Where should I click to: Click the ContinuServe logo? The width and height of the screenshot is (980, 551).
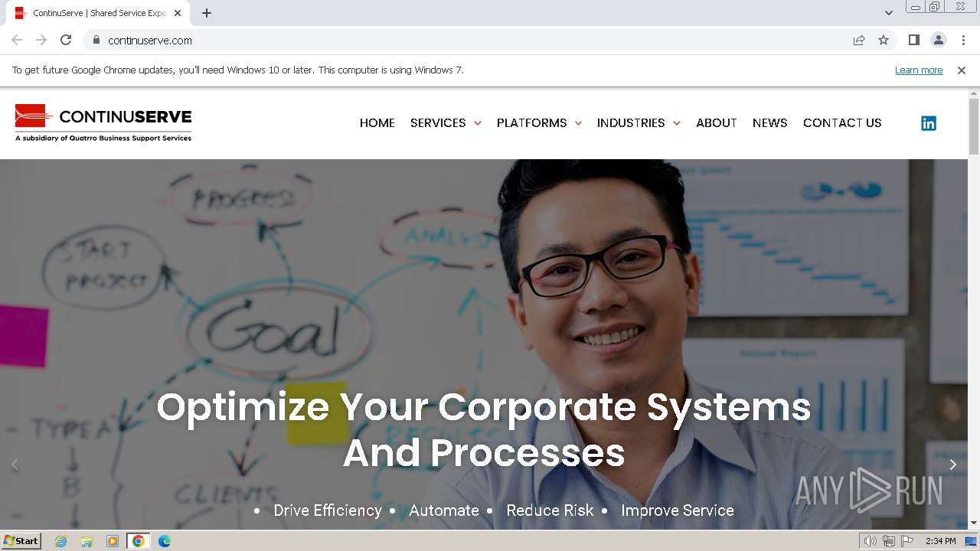pyautogui.click(x=103, y=122)
